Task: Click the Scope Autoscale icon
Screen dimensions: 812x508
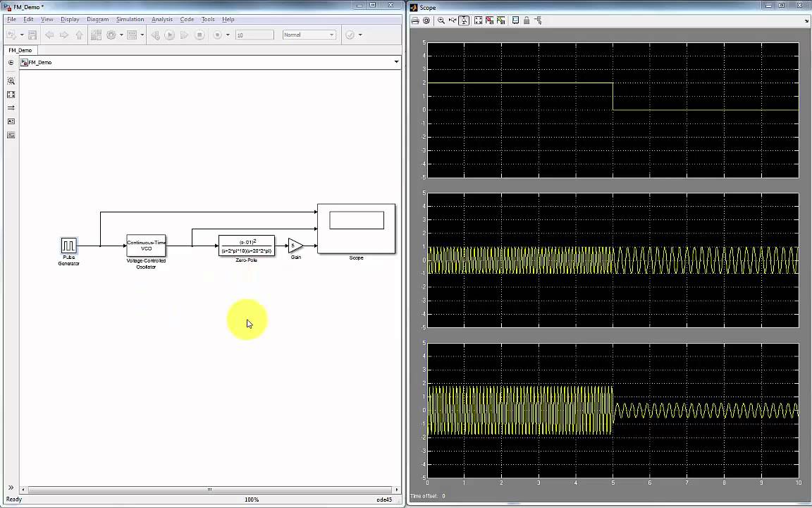Action: coord(478,20)
